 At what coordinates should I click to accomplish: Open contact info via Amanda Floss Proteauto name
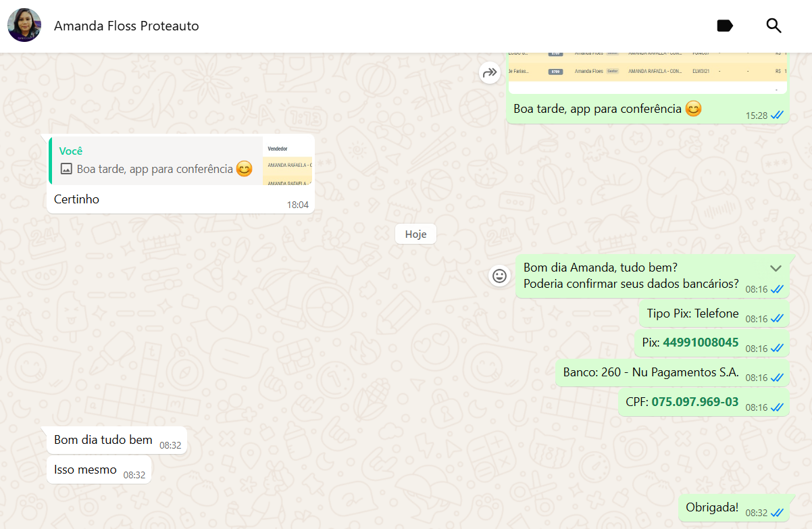[126, 26]
